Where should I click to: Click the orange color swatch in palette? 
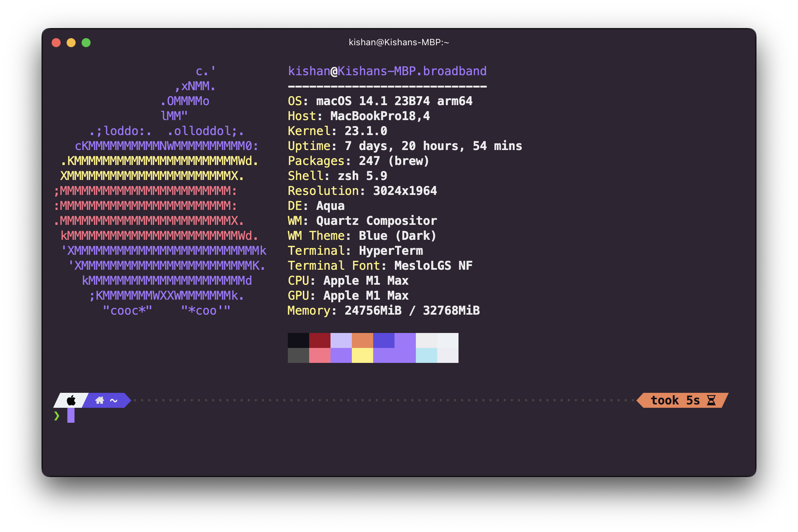(x=362, y=340)
